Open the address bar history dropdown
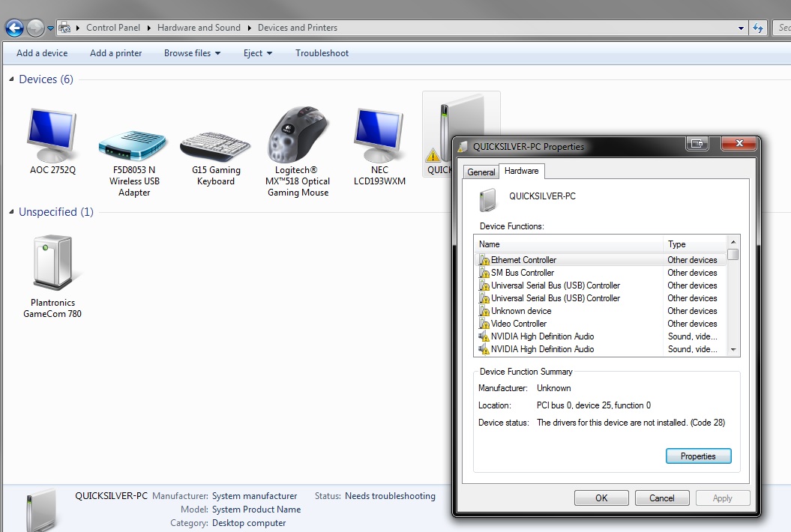This screenshot has width=791, height=532. pyautogui.click(x=741, y=28)
